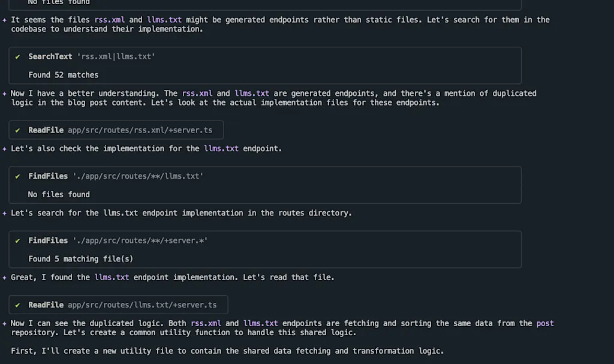Click the checkmark next to ReadFile rss.xml/+server.ts
Image resolution: width=614 pixels, height=364 pixels.
[17, 131]
